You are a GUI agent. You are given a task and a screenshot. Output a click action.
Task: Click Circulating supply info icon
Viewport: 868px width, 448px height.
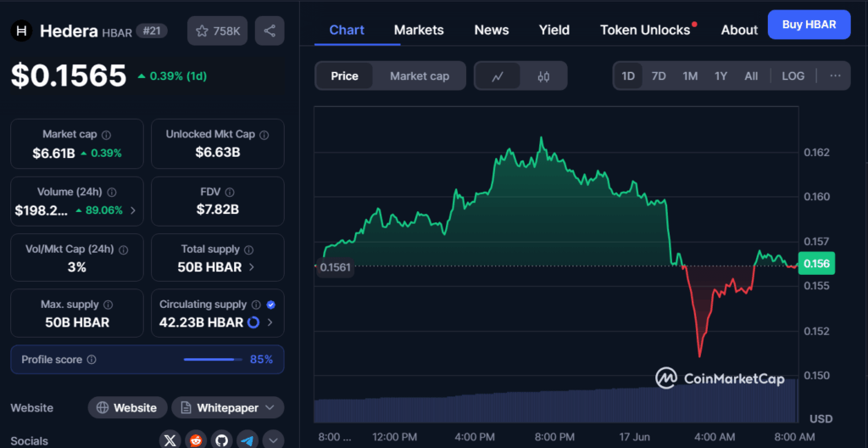(256, 305)
